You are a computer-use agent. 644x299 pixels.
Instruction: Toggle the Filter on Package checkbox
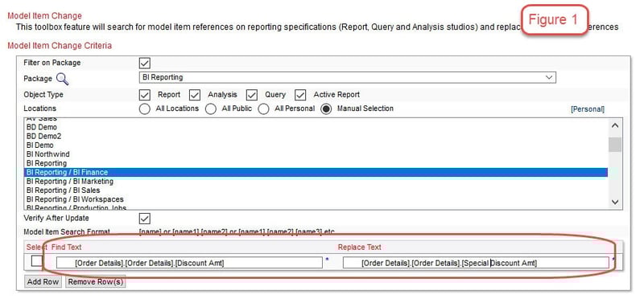[x=145, y=63]
